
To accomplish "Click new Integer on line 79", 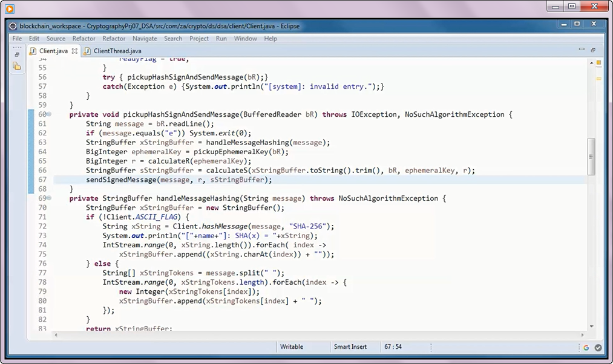I will 142,292.
